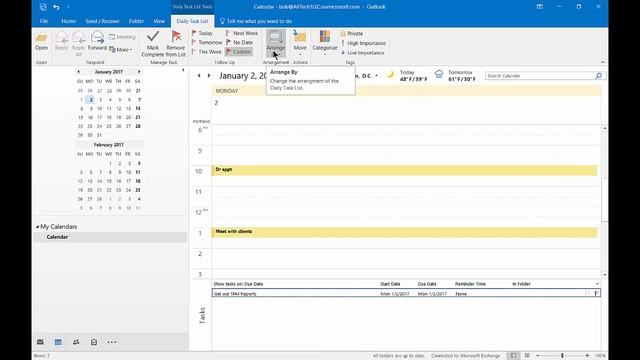Open the More respond dropdown
Viewport: 640px width, 360px height.
[x=121, y=49]
